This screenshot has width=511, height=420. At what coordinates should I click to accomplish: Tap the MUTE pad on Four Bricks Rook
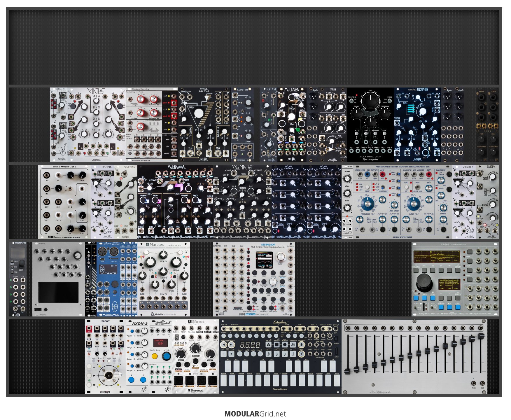click(213, 380)
